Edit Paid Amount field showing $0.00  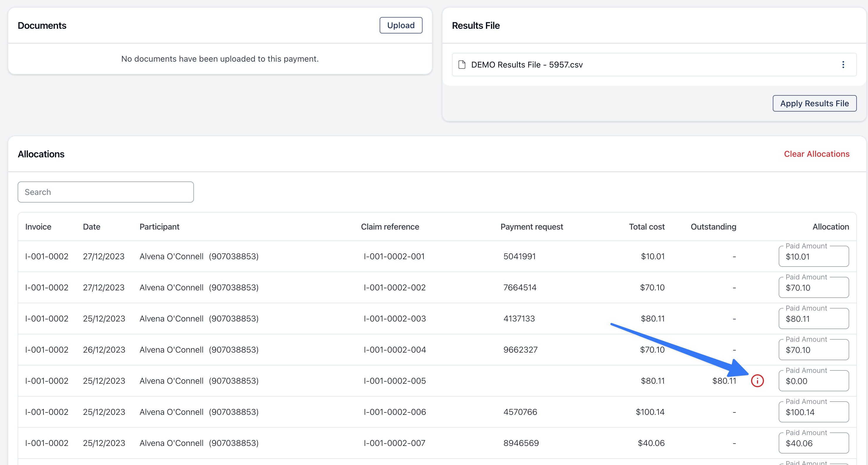coord(813,381)
